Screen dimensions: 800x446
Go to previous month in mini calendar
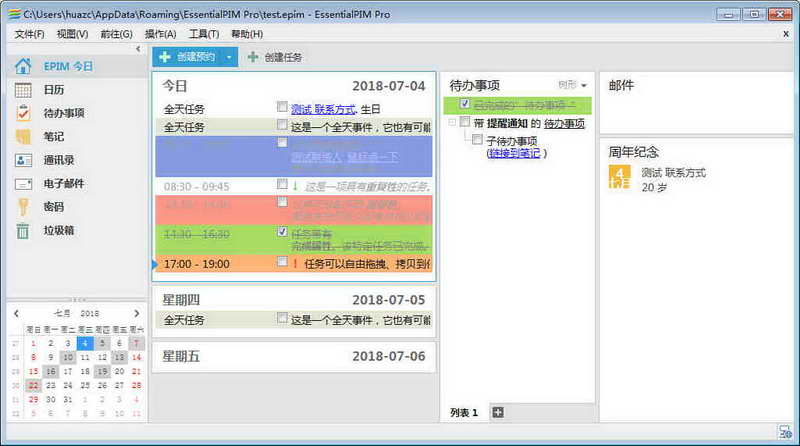tap(16, 313)
